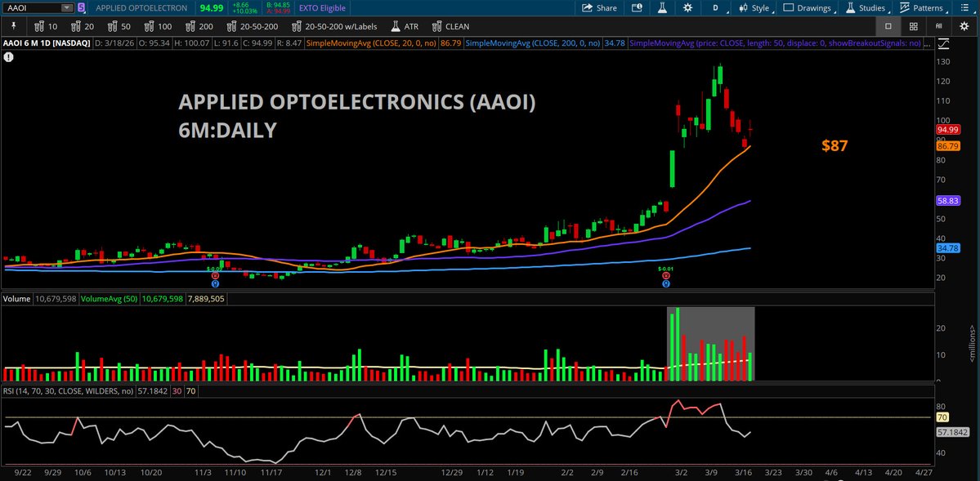The width and height of the screenshot is (980, 481).
Task: Click the 34.78 blue SMA price bubble
Action: pyautogui.click(x=948, y=248)
